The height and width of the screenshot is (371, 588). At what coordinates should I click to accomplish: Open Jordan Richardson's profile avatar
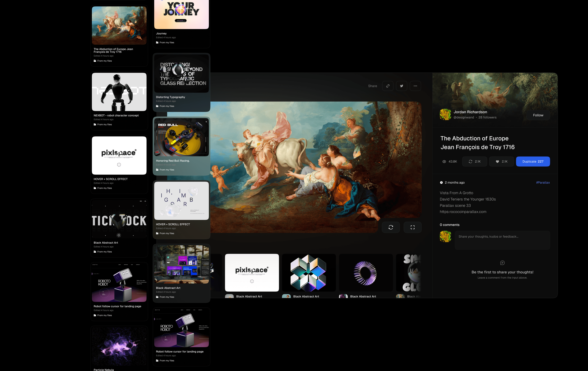coord(445,114)
